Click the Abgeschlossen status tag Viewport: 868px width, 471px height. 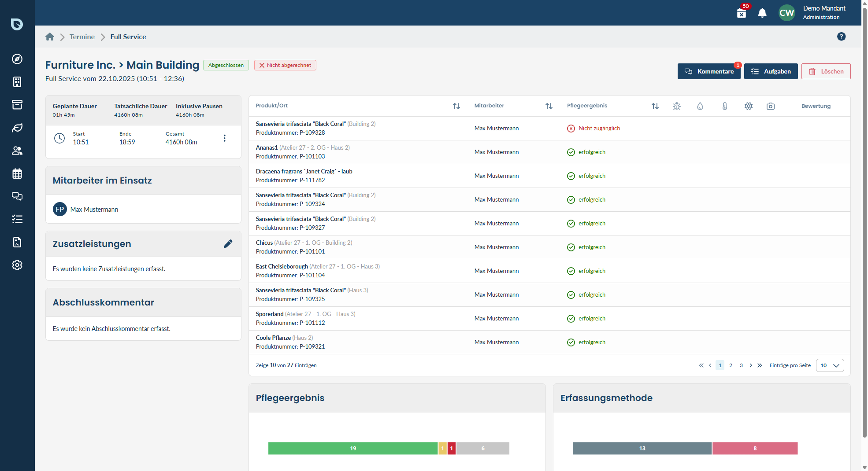pos(226,65)
